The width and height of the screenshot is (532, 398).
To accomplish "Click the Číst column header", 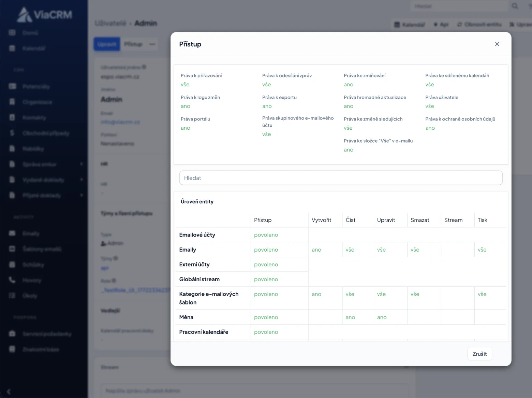I will pos(350,220).
